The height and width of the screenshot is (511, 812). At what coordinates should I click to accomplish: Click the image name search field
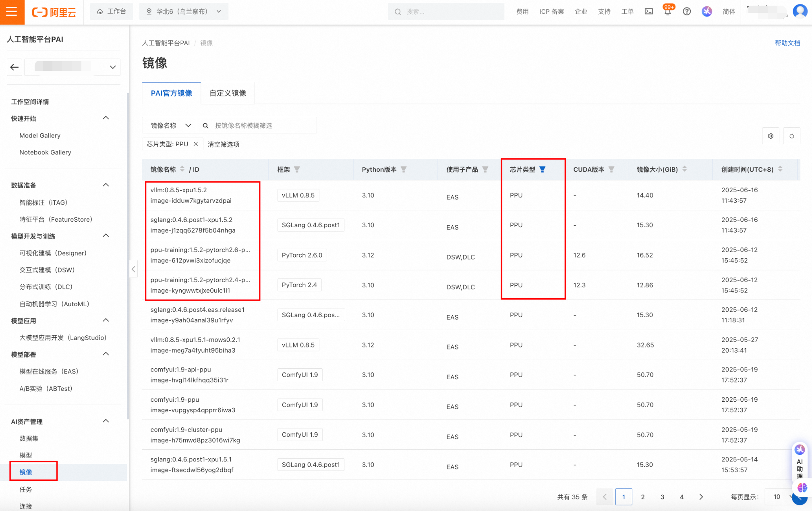pyautogui.click(x=262, y=125)
